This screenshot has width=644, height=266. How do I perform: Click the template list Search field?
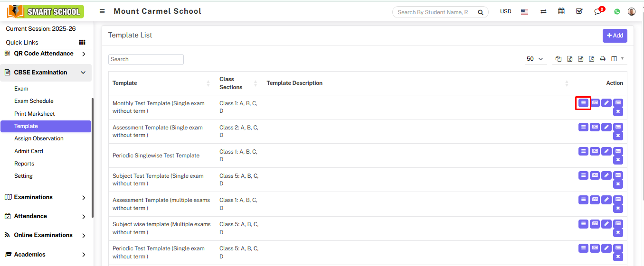146,59
